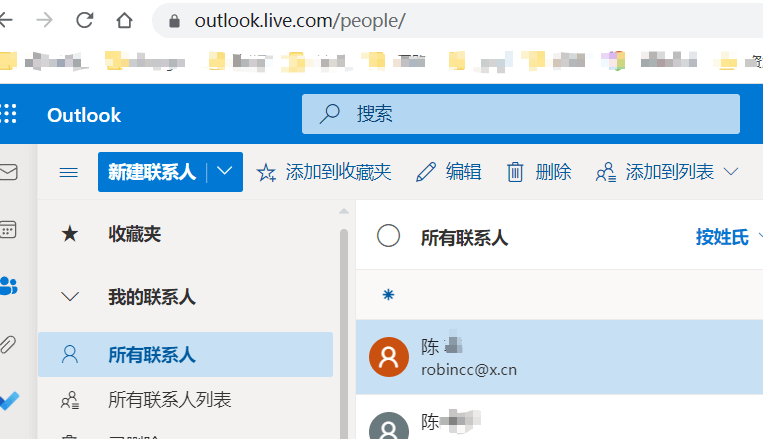Image resolution: width=763 pixels, height=439 pixels.
Task: Select 我的联系人 folder label
Action: 152,297
